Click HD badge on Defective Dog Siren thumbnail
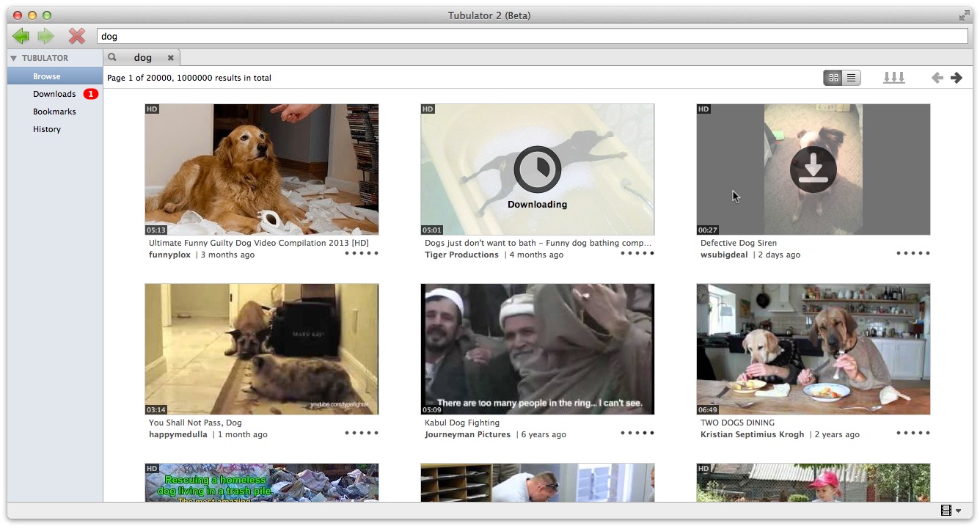Viewport: 980px width, 526px height. [703, 109]
